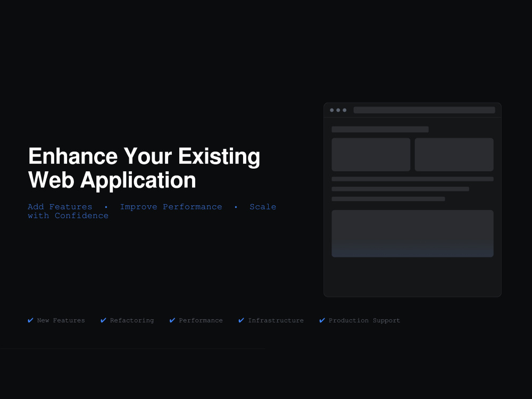Click the checkmark beside Refactoring
Image resolution: width=532 pixels, height=399 pixels.
pos(104,320)
